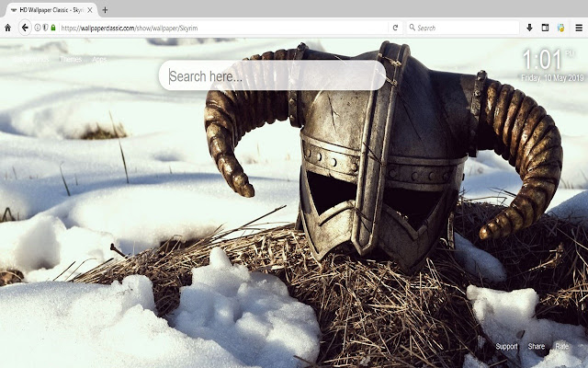Image resolution: width=588 pixels, height=368 pixels.
Task: Go to the browser home page icon
Action: 7,28
